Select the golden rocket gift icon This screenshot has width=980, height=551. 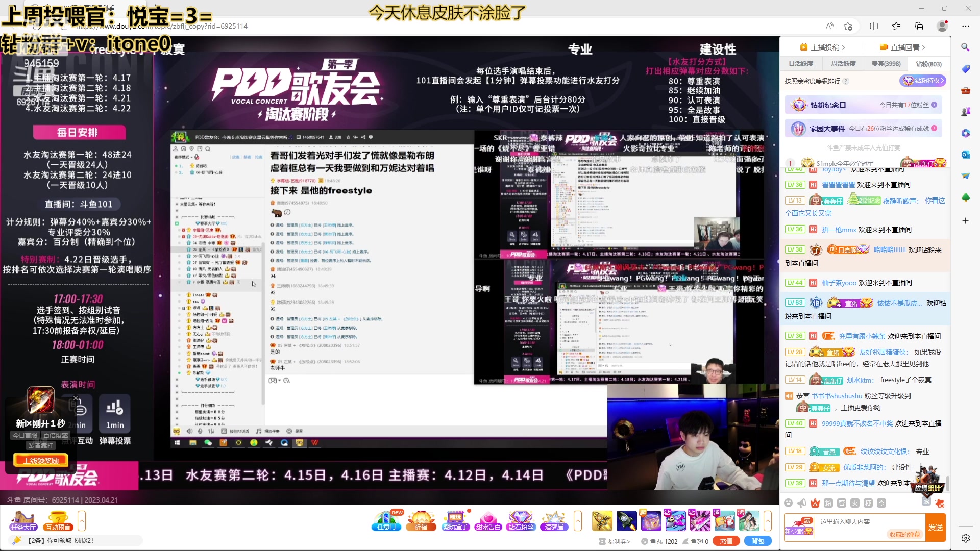click(602, 521)
